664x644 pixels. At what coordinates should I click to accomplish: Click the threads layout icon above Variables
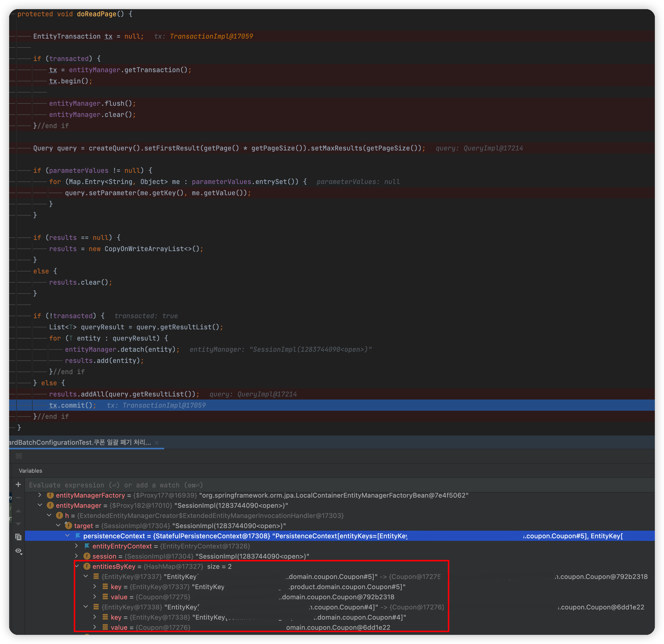point(19,456)
